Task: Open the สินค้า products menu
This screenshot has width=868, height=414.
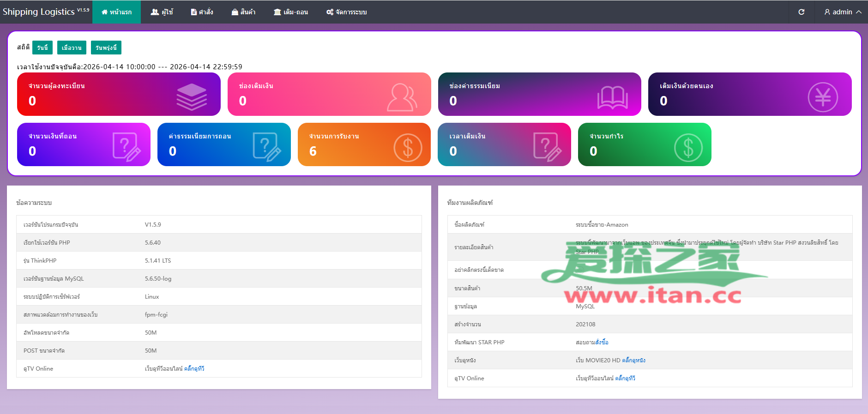Action: [x=243, y=12]
